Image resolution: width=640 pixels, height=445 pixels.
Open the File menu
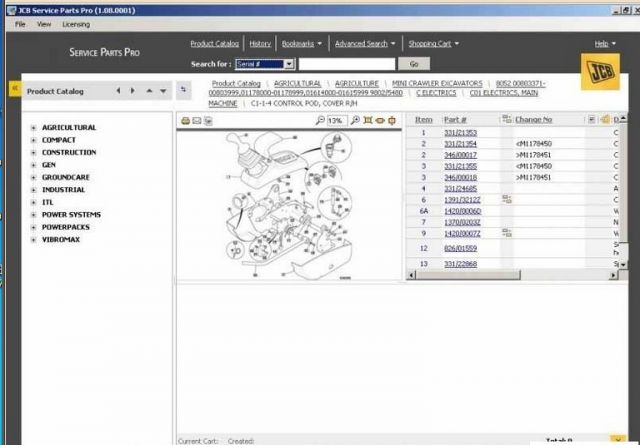tap(20, 24)
